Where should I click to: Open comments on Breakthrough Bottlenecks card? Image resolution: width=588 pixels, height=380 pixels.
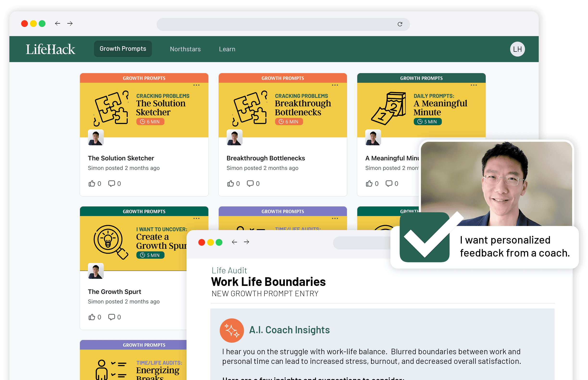[x=250, y=184]
